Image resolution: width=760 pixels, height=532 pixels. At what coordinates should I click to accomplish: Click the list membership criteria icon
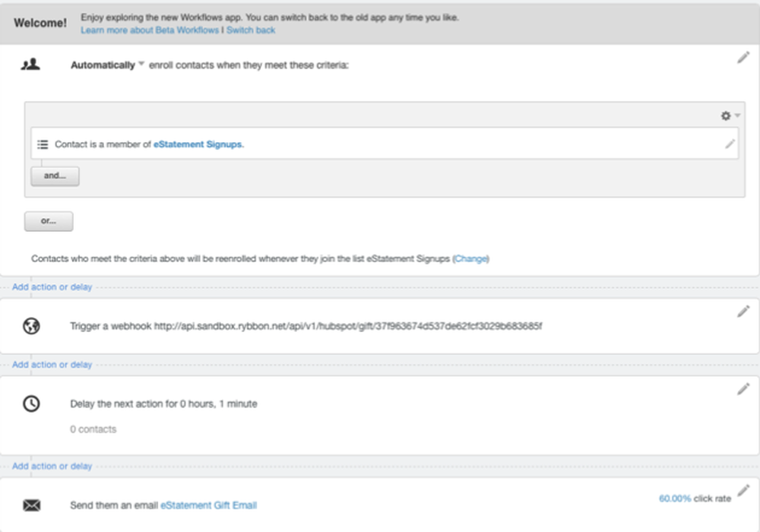(x=43, y=144)
